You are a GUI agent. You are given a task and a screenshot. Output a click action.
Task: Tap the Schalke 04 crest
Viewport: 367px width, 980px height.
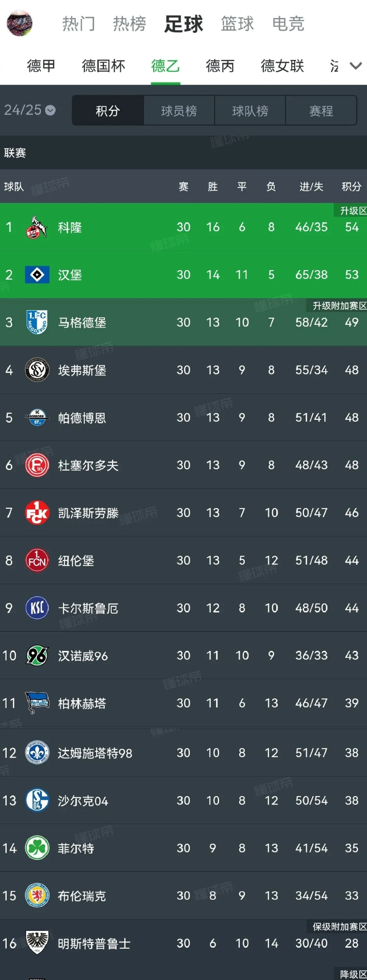(37, 800)
